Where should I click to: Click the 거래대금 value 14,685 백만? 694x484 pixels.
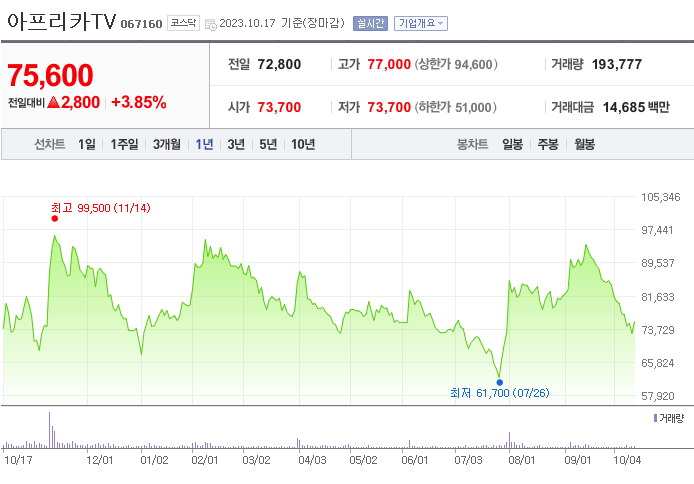tap(636, 107)
